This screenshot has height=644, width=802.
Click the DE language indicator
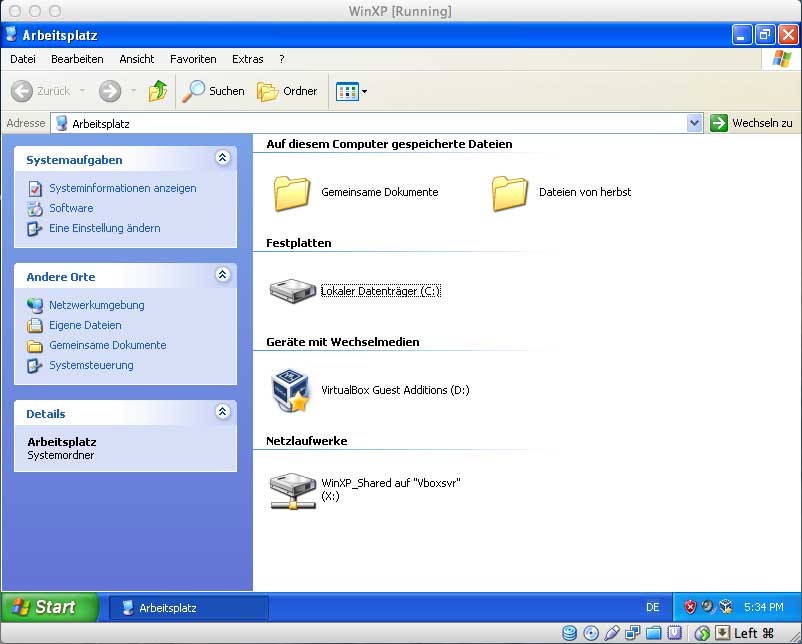653,607
